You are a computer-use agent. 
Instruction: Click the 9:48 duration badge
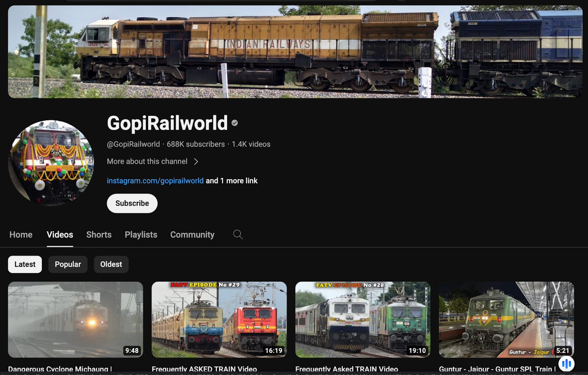click(x=132, y=351)
